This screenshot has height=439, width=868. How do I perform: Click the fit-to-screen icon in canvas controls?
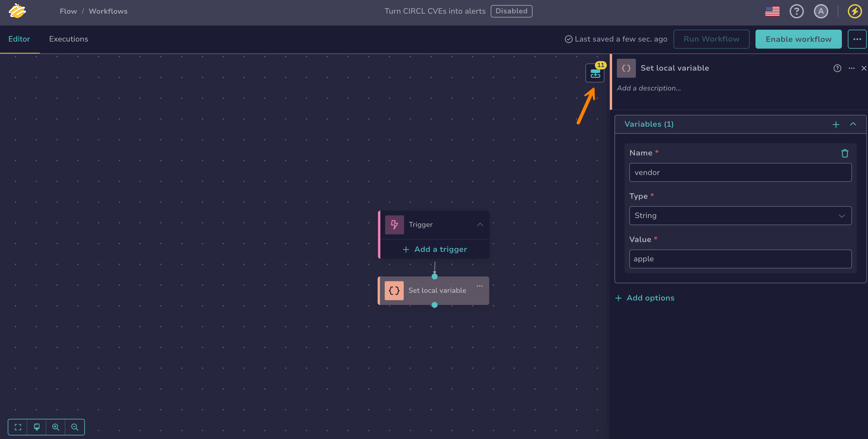(18, 427)
